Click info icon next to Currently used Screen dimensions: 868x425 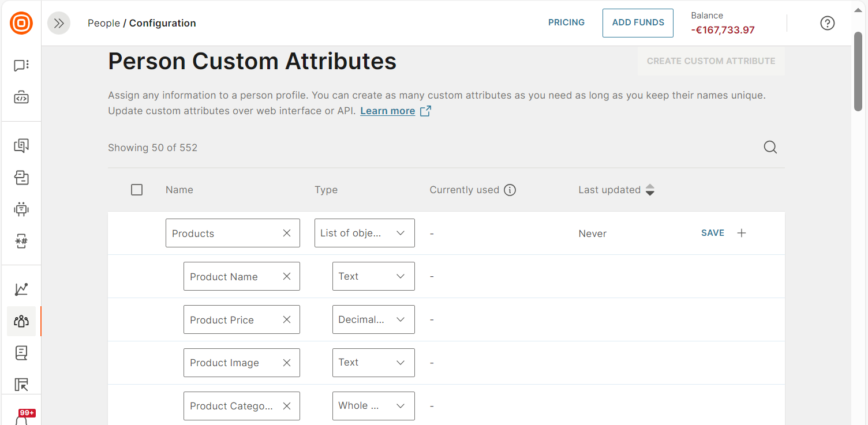tap(510, 190)
